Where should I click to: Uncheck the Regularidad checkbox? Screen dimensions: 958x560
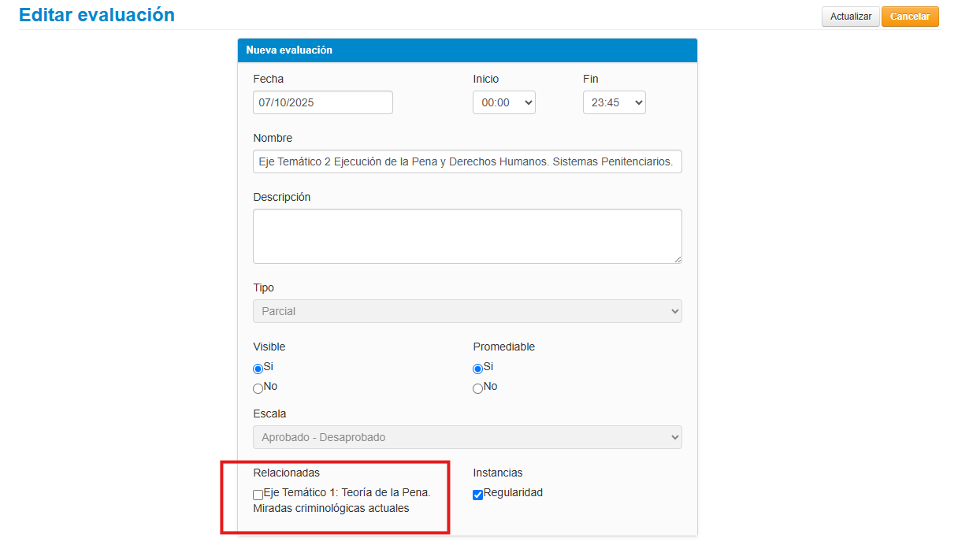[477, 495]
